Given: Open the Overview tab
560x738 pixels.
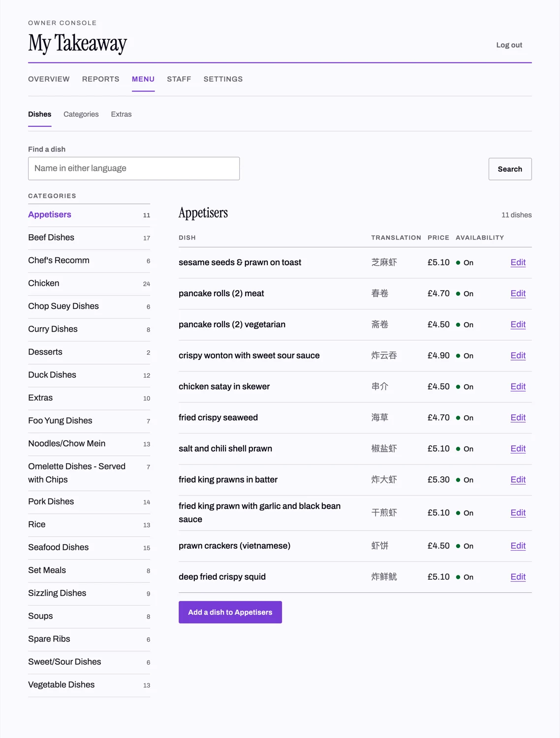Looking at the screenshot, I should pyautogui.click(x=49, y=79).
